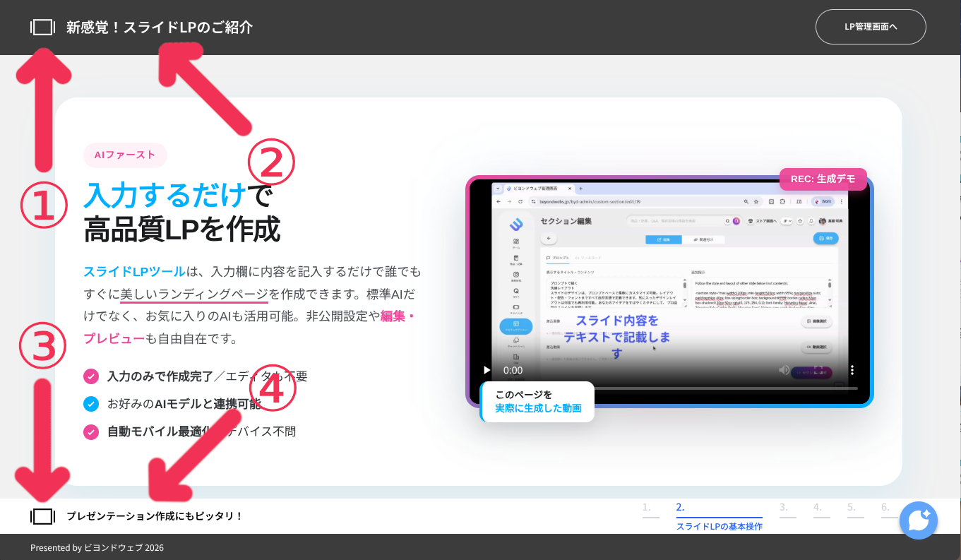Image resolution: width=961 pixels, height=560 pixels.
Task: Click the AIファースト badge
Action: pos(125,155)
